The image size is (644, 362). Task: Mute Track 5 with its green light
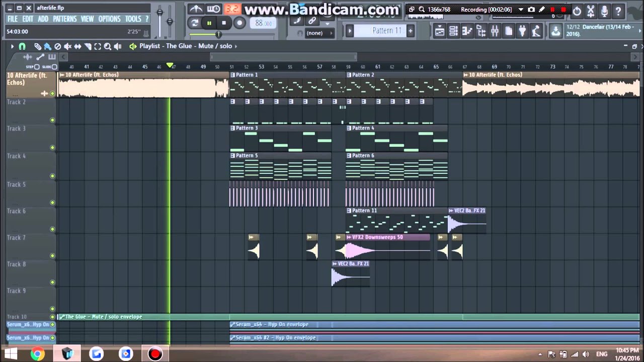(52, 203)
